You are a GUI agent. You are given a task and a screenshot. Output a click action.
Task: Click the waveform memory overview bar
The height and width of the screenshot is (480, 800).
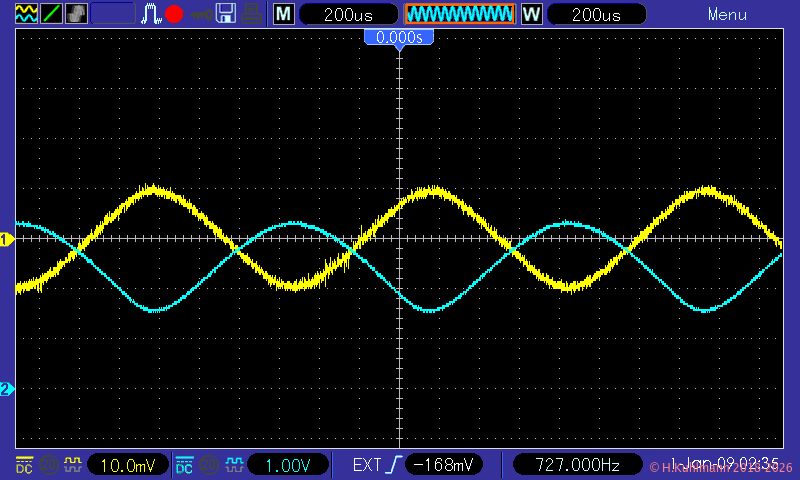click(459, 14)
